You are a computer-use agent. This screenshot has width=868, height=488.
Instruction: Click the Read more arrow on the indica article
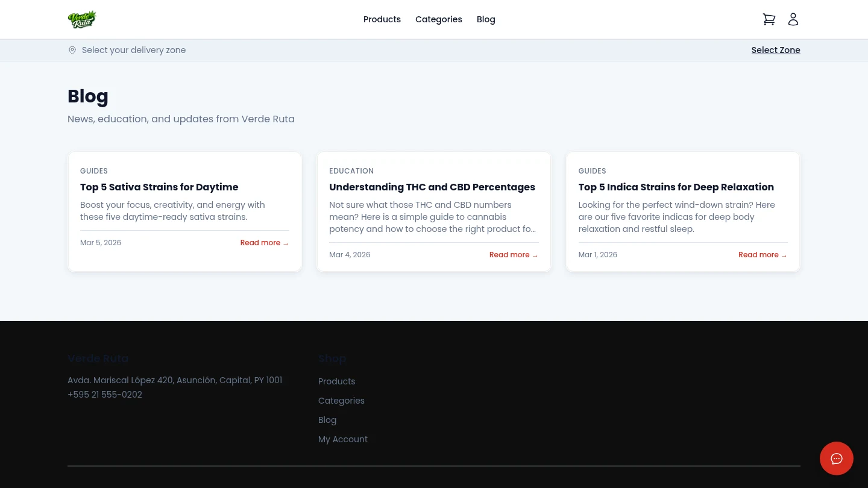(763, 255)
